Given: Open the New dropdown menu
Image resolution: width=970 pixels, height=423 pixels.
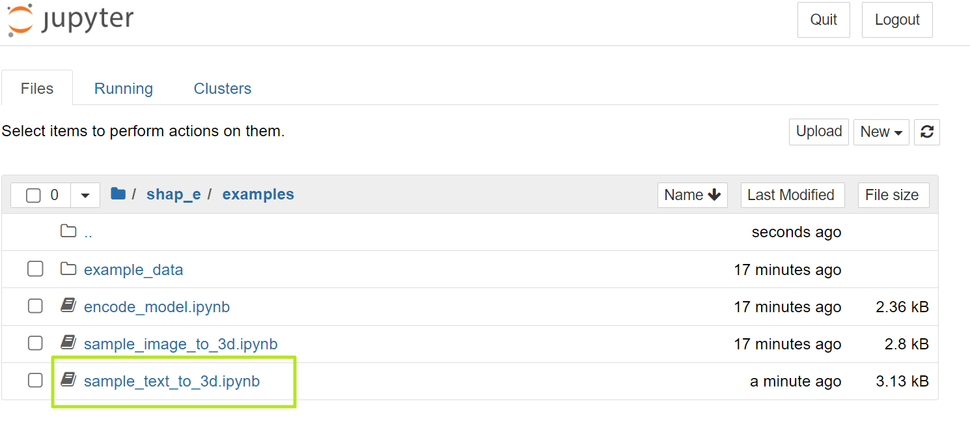Looking at the screenshot, I should 881,132.
